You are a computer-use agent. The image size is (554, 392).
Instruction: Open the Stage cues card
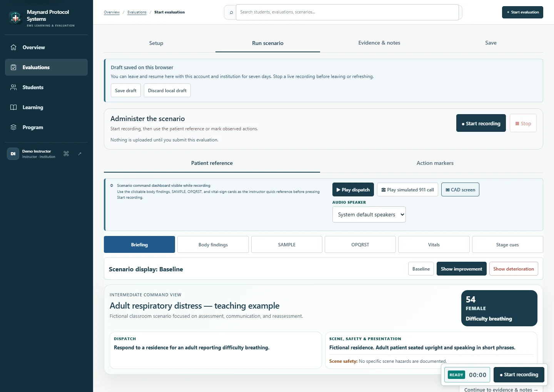[x=507, y=244]
